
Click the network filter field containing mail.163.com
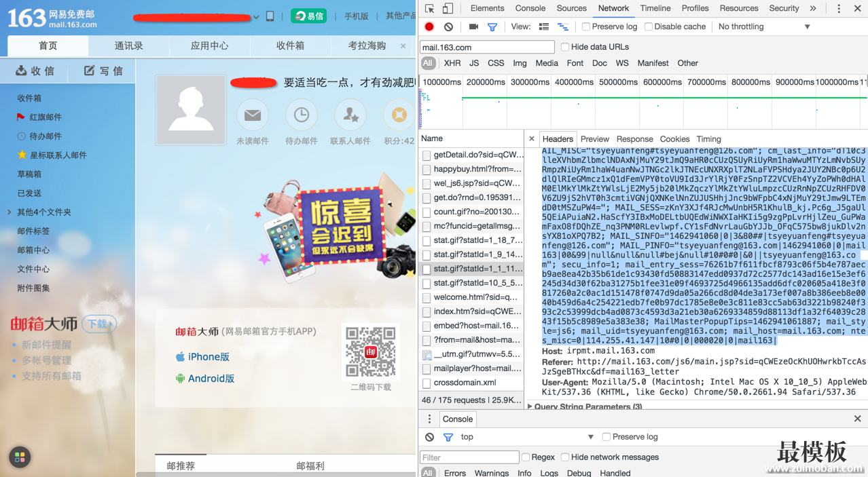pyautogui.click(x=487, y=47)
